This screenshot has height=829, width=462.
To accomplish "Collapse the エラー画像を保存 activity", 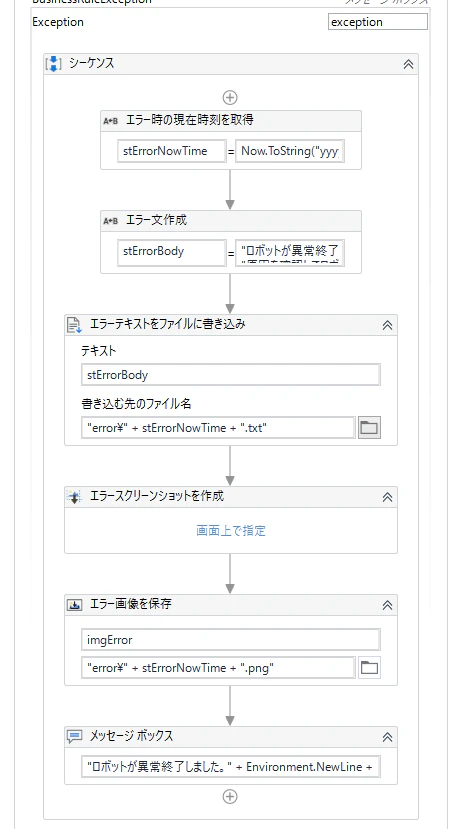I will [x=387, y=605].
